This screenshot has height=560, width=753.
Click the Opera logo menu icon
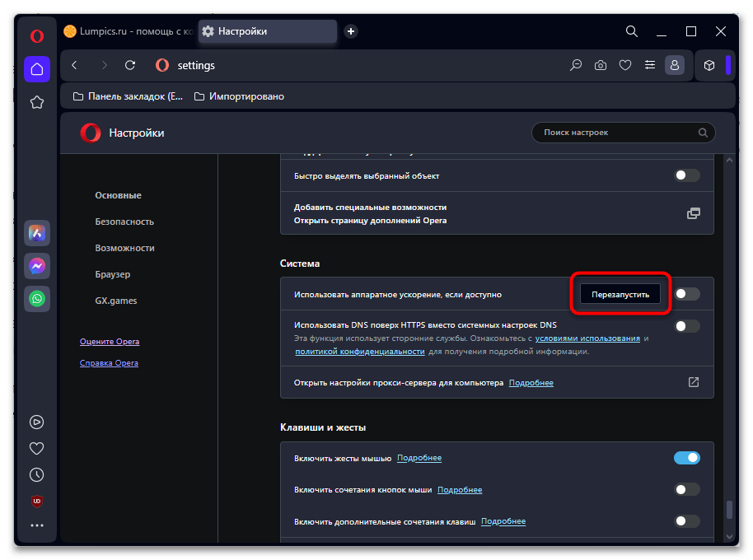[37, 36]
